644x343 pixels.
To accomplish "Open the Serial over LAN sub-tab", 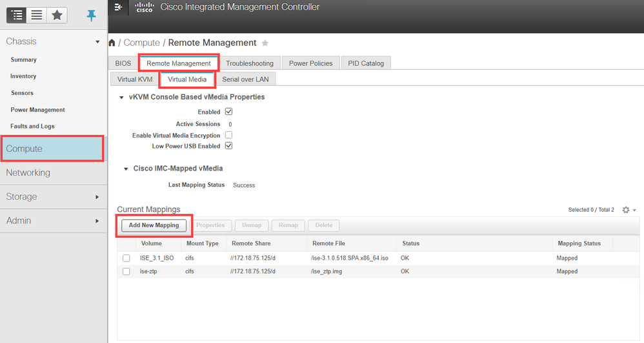I will [245, 79].
